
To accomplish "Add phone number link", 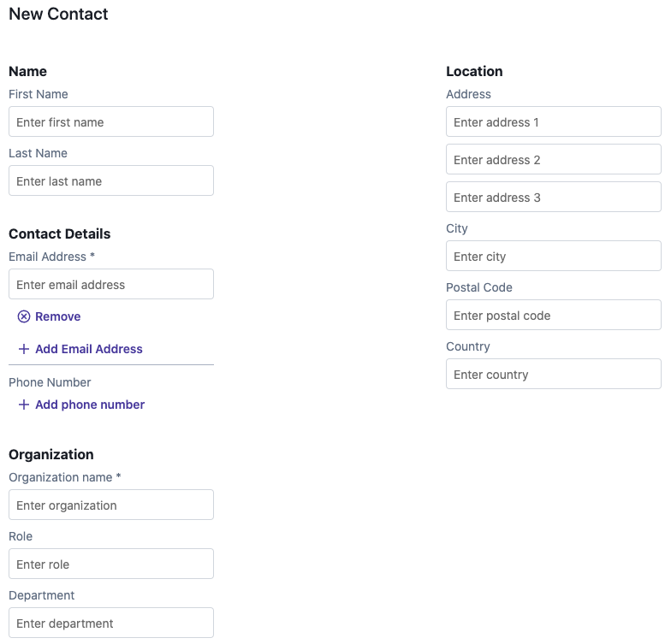I will [x=81, y=405].
